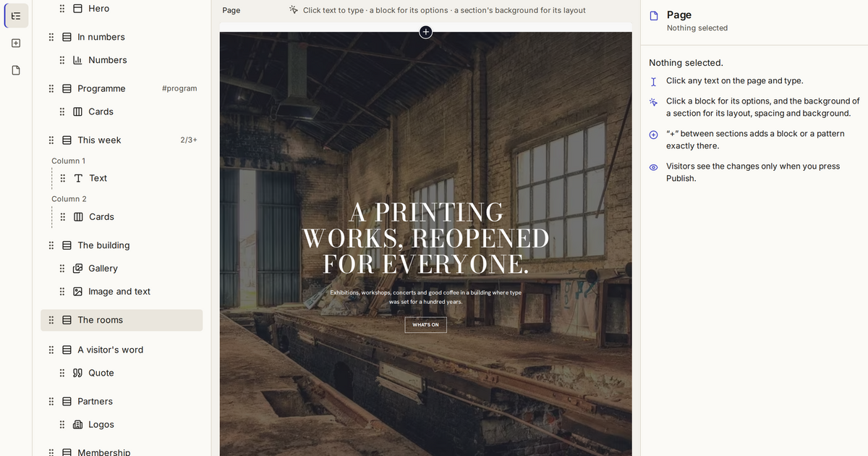Click the quotation mark icon of Quote block
Screen dimensions: 868x456
point(77,373)
